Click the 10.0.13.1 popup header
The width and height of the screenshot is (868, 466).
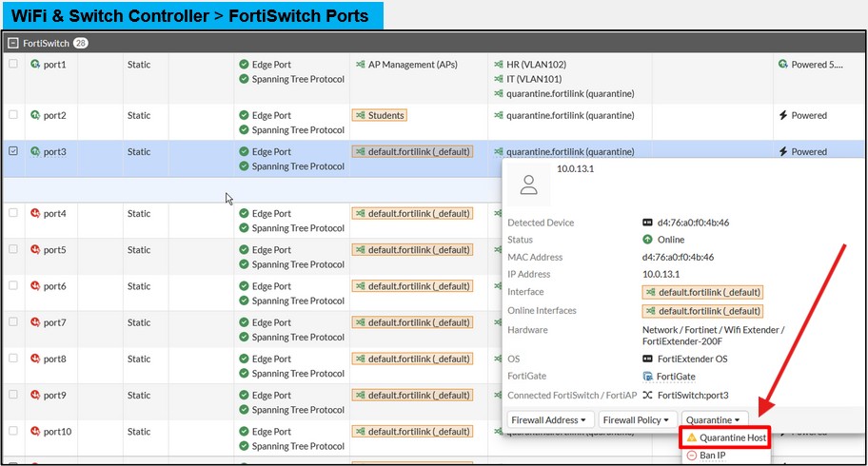point(575,168)
